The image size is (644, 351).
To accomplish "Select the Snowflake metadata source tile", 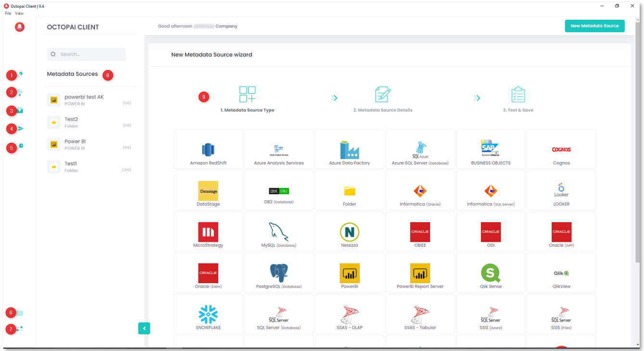I will coord(208,315).
